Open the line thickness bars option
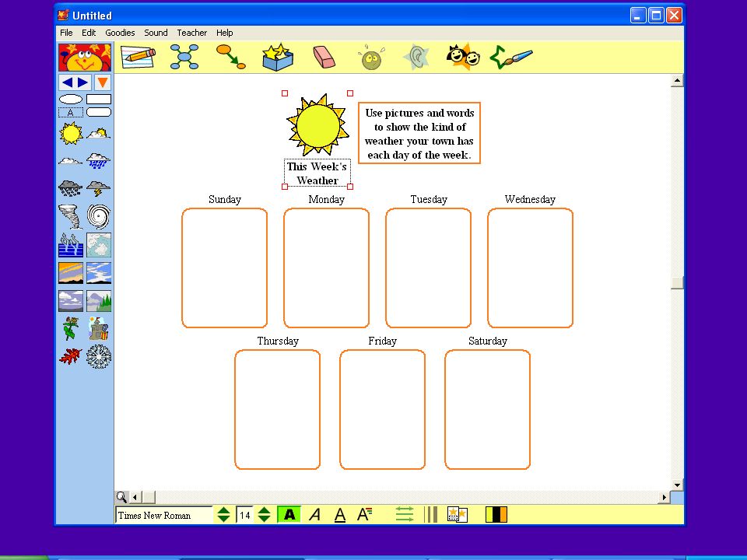Viewport: 747px width, 560px height. (x=430, y=514)
